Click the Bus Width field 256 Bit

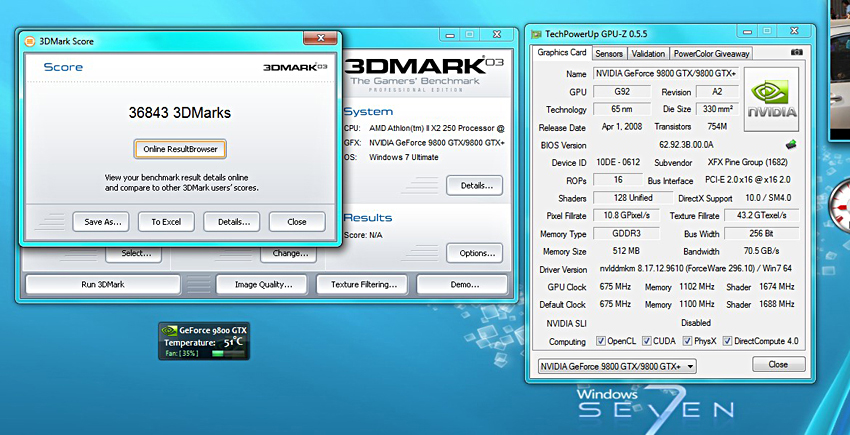(762, 234)
